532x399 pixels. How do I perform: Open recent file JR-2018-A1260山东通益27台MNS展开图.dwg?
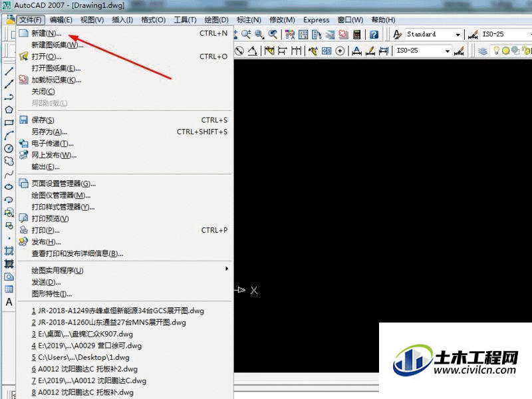[x=125, y=323]
